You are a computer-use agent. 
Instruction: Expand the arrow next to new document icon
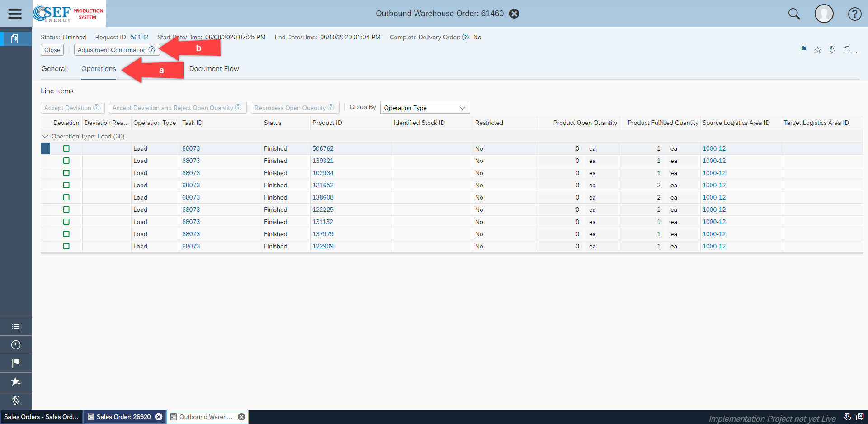point(856,52)
